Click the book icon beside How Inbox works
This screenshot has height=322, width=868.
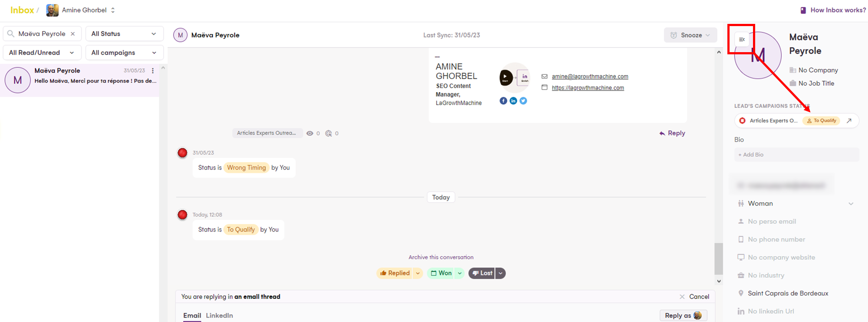[803, 10]
